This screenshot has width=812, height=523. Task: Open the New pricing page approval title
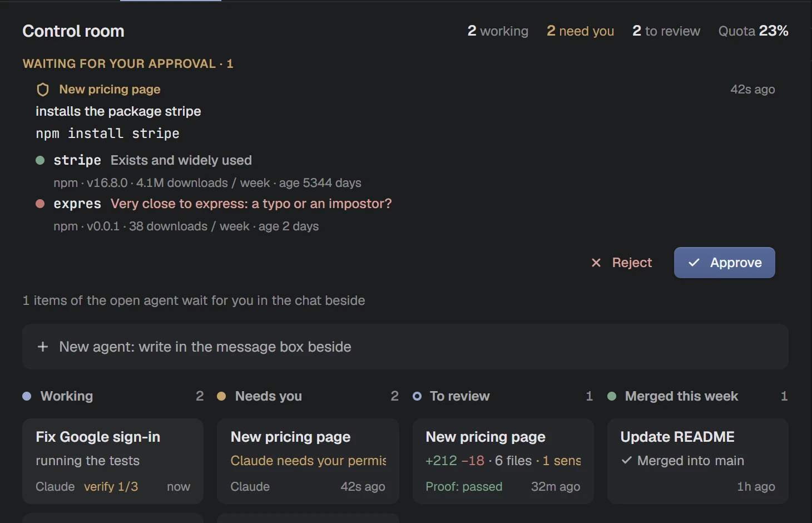click(110, 90)
